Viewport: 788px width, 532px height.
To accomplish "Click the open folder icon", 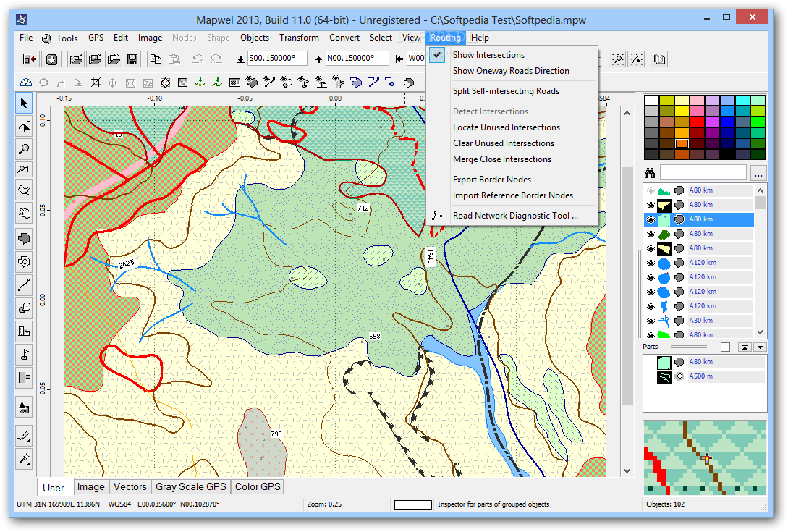I will (76, 59).
